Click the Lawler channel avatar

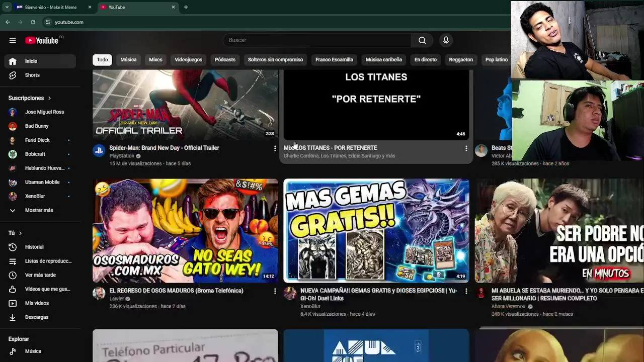click(x=99, y=293)
